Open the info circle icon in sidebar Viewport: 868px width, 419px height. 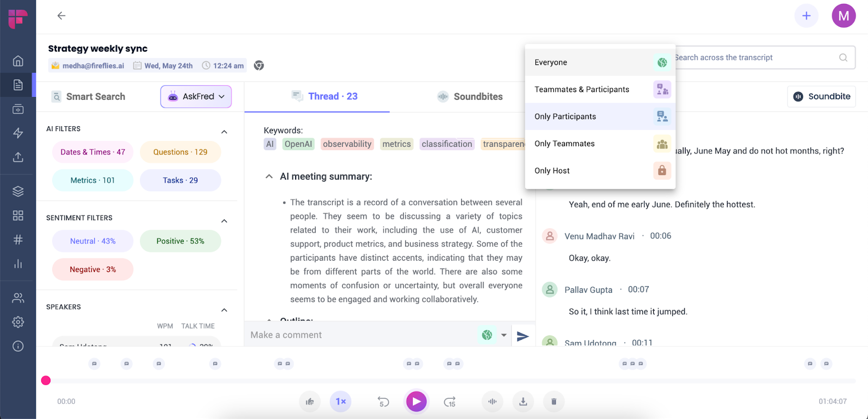point(18,346)
